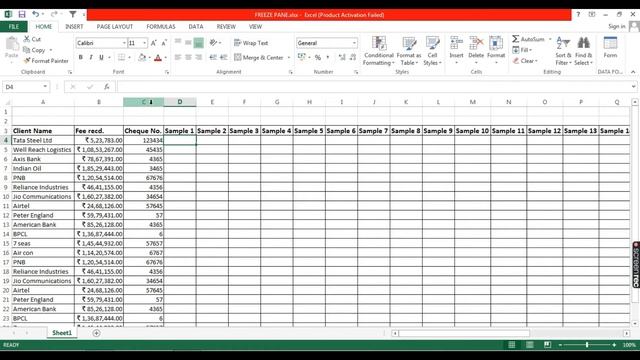
Task: Select the Format Painter brush
Action: tap(27, 60)
